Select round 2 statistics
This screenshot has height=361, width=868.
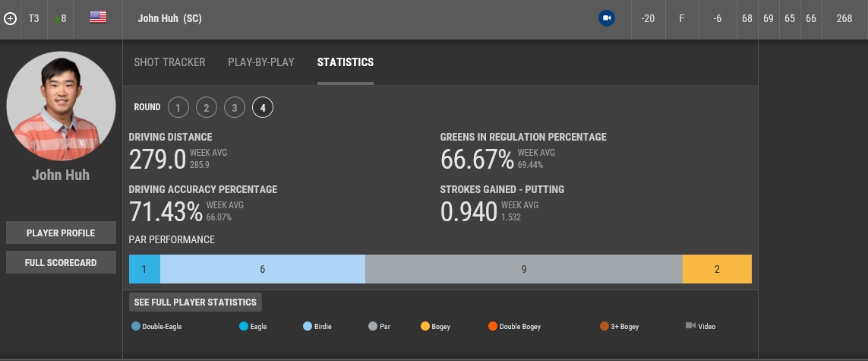206,108
